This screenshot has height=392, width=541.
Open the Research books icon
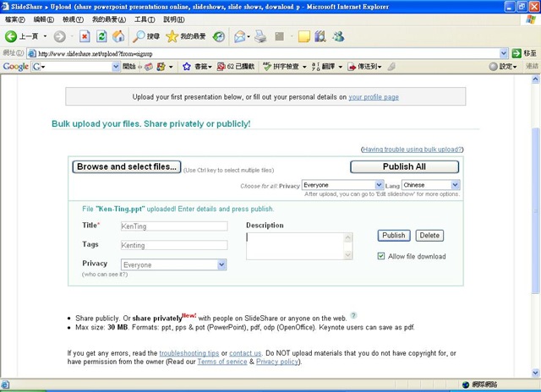[320, 36]
